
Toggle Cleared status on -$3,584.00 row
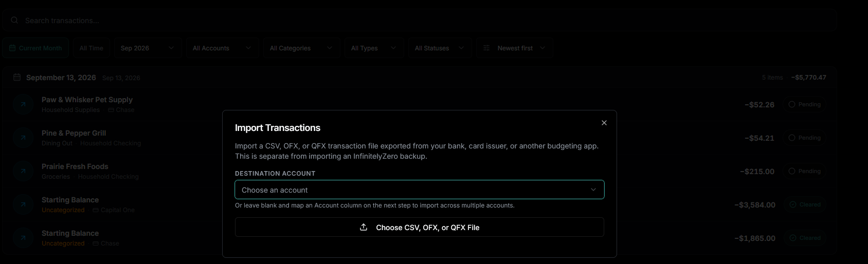[805, 204]
